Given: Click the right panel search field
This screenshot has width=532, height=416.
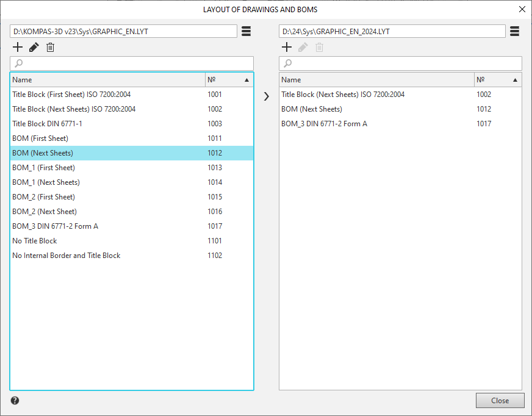Looking at the screenshot, I should tap(400, 63).
